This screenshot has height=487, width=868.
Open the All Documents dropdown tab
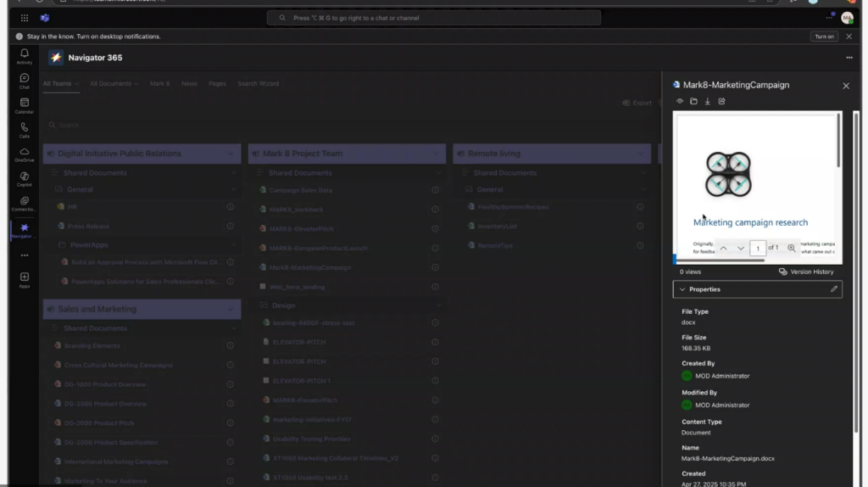click(114, 84)
